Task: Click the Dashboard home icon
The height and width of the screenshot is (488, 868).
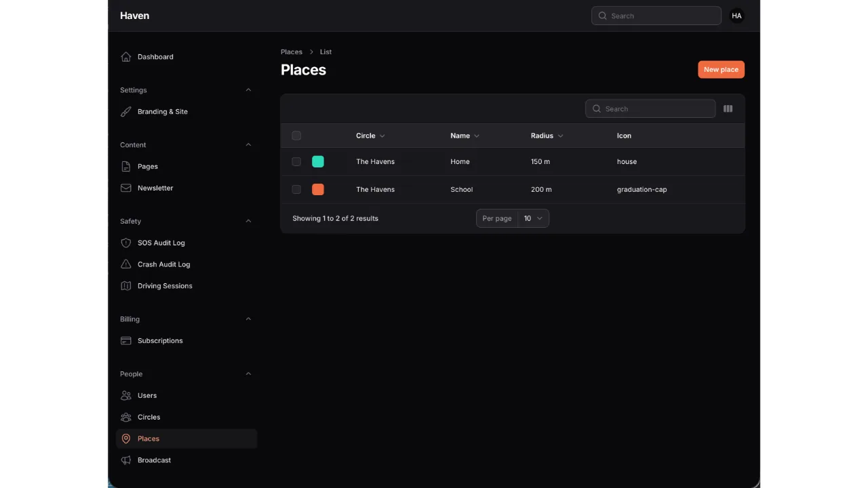Action: click(x=125, y=57)
